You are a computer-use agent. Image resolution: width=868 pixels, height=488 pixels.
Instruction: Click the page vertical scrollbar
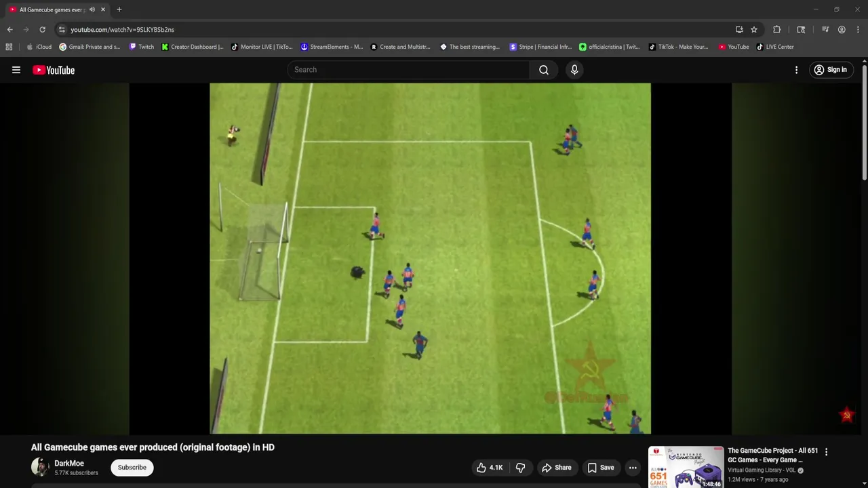pos(865,122)
